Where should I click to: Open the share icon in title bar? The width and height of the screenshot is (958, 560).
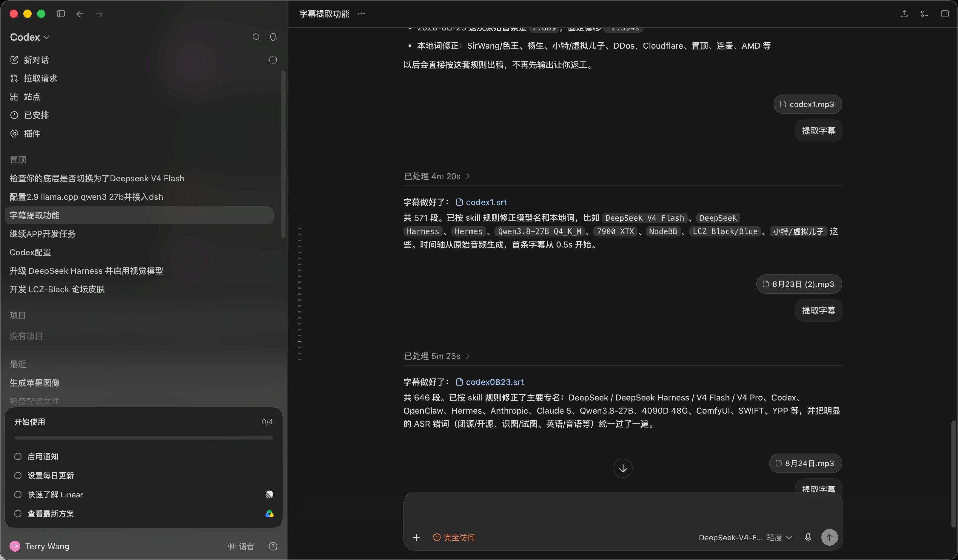[904, 14]
